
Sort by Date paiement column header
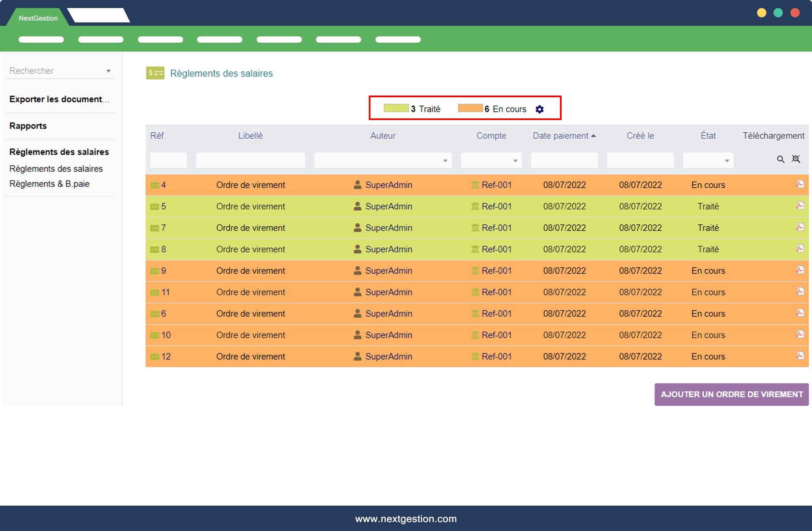[x=560, y=136]
